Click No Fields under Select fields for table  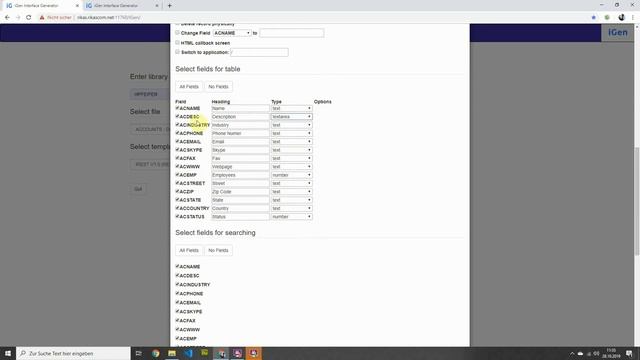pos(218,87)
